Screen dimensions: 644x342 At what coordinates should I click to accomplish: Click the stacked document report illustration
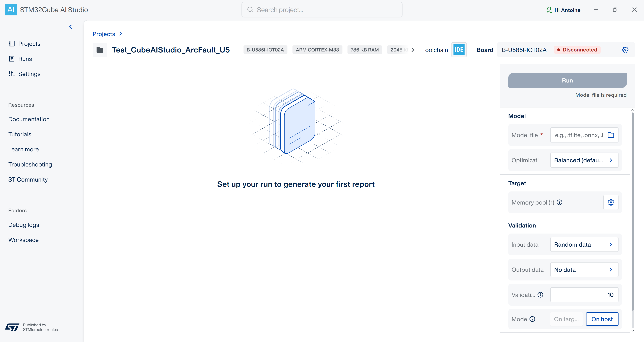tap(296, 126)
